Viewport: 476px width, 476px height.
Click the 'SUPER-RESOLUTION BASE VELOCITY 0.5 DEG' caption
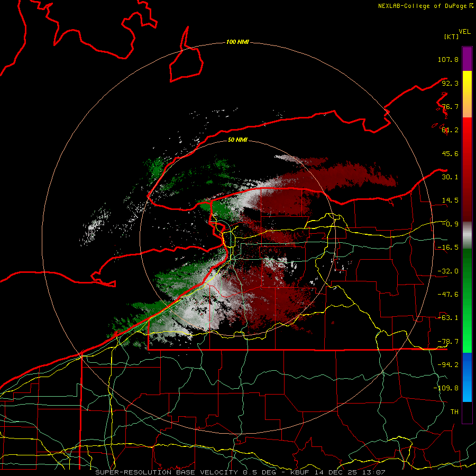186,472
